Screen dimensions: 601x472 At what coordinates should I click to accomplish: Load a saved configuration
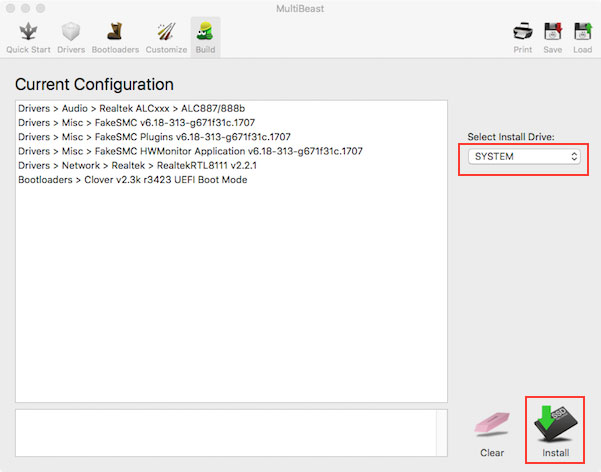[583, 35]
